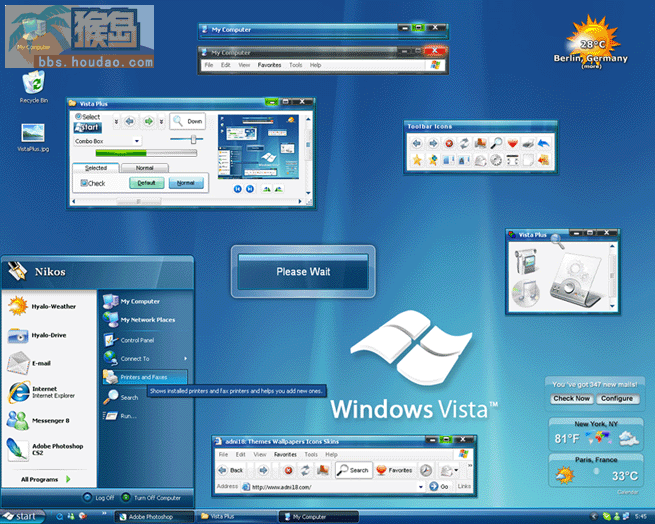Click Turn Off Computer in Start menu

click(x=151, y=498)
